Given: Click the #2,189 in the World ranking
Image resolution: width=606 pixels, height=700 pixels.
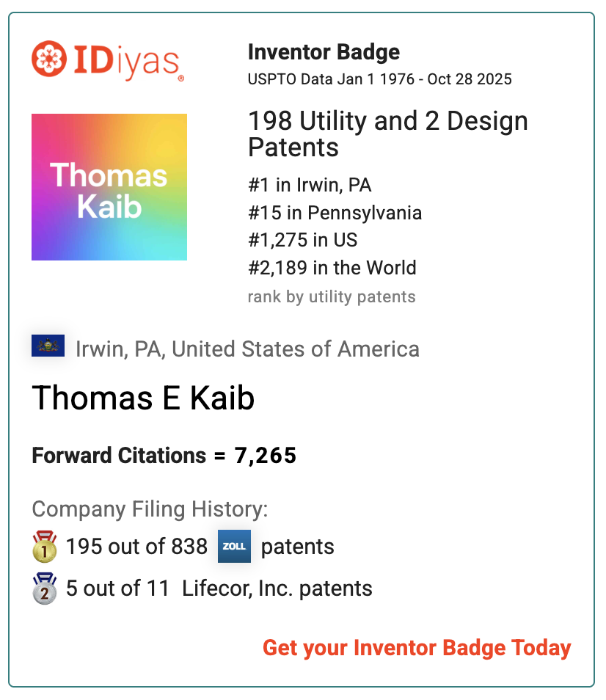Looking at the screenshot, I should pos(332,268).
